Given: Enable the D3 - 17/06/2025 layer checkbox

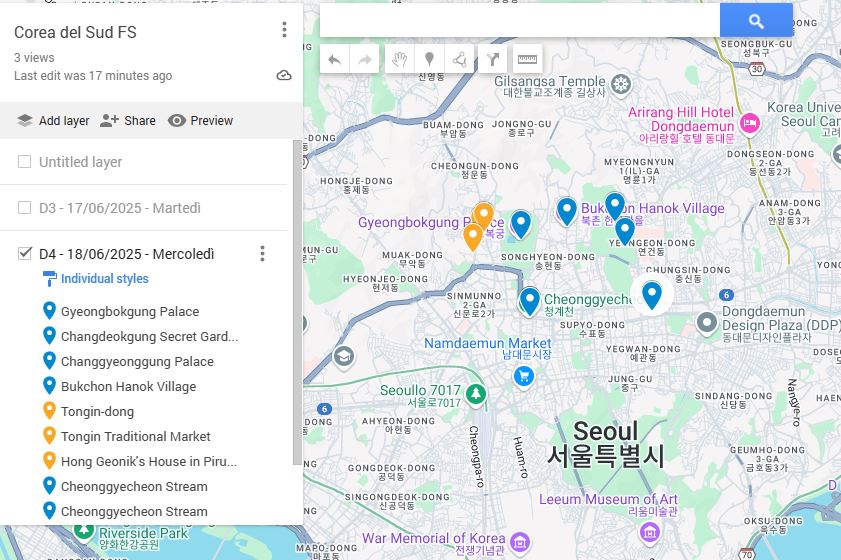Looking at the screenshot, I should click(x=25, y=208).
